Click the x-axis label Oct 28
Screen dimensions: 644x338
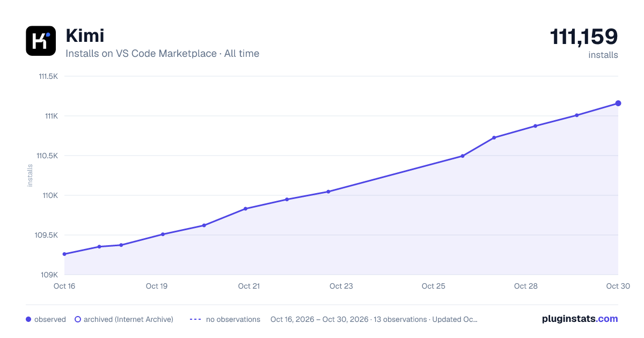(526, 286)
